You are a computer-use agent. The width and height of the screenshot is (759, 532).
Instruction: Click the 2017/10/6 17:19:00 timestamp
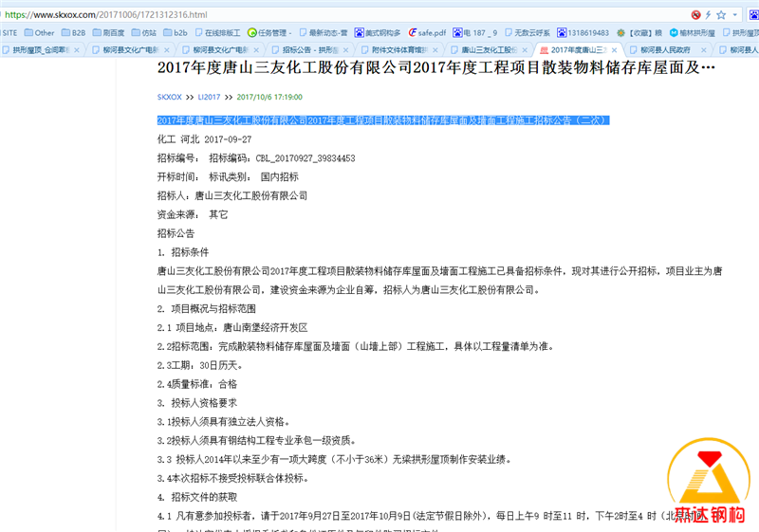point(269,97)
